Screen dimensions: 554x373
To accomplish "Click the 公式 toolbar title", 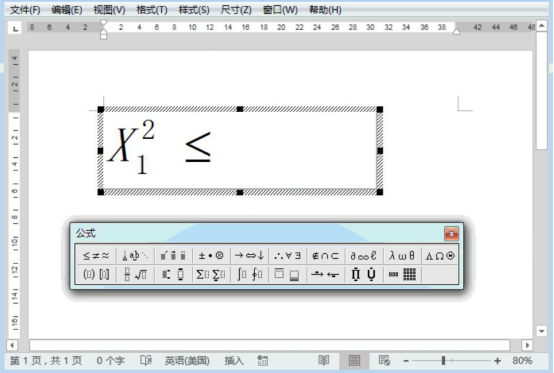I will point(86,233).
